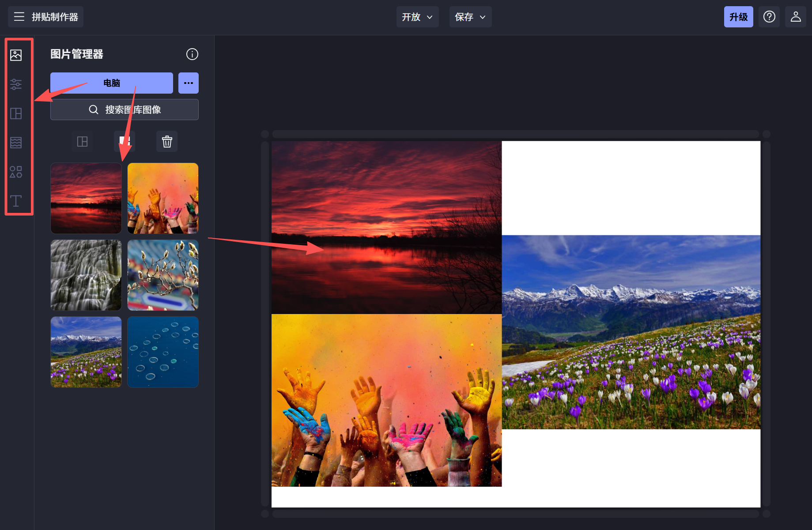The width and height of the screenshot is (812, 530).
Task: Select the gray waterfall thumbnail
Action: tap(86, 275)
